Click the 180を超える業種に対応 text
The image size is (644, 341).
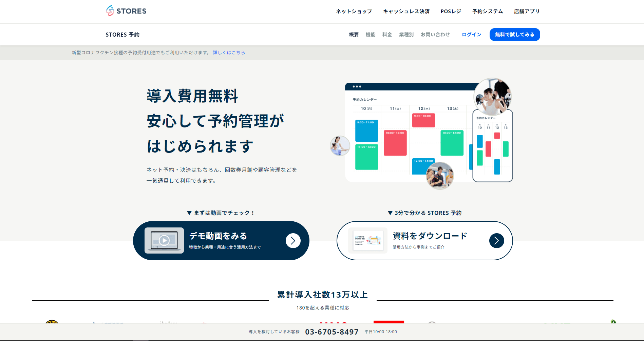coord(323,308)
